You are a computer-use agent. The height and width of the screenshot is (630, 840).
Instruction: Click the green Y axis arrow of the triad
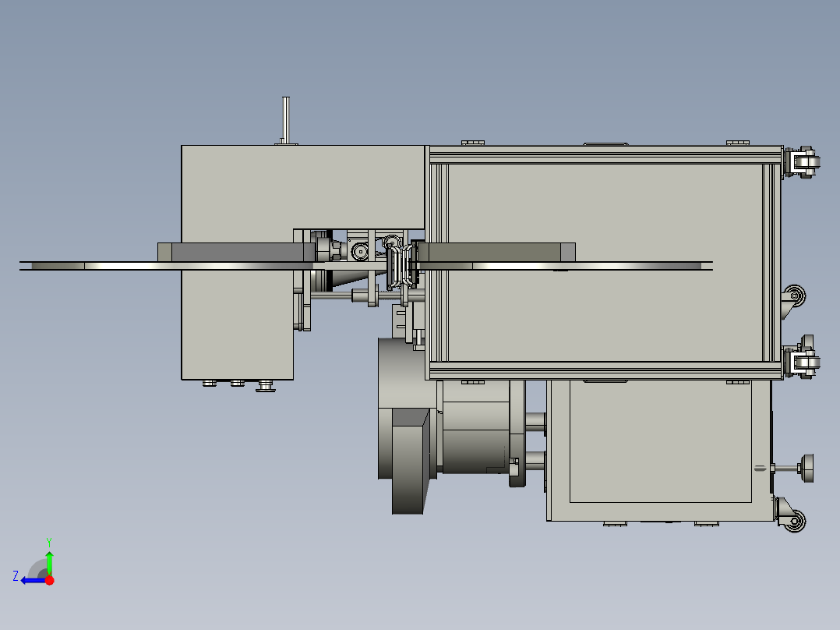(49, 563)
